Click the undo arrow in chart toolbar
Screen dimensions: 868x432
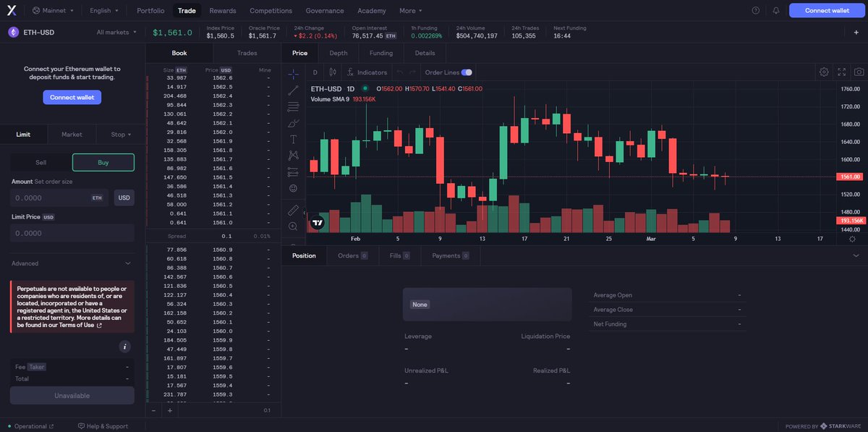click(400, 72)
